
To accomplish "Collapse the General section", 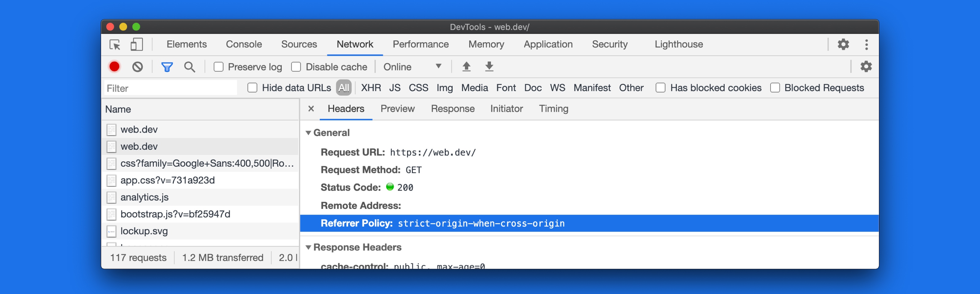I will point(309,133).
